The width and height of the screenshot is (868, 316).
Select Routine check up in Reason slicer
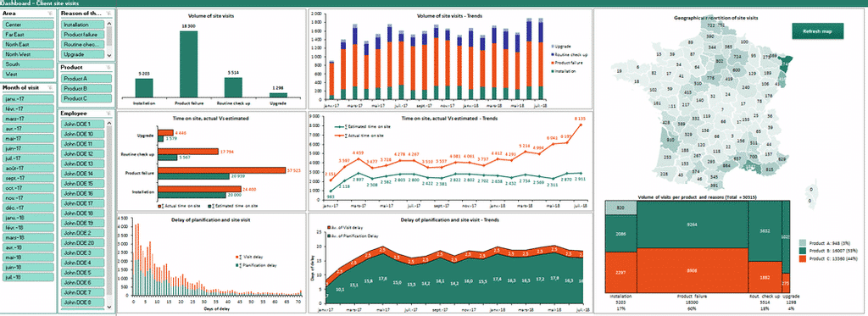(x=83, y=44)
